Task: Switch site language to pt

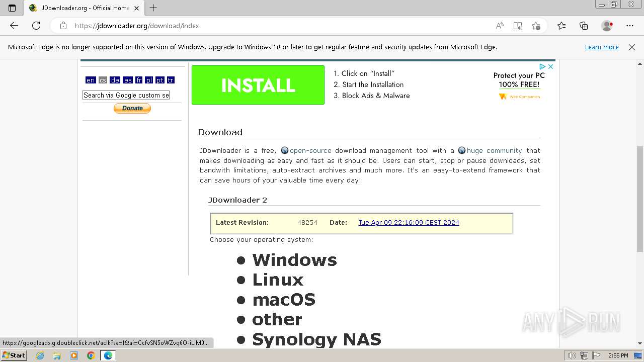Action: click(160, 80)
